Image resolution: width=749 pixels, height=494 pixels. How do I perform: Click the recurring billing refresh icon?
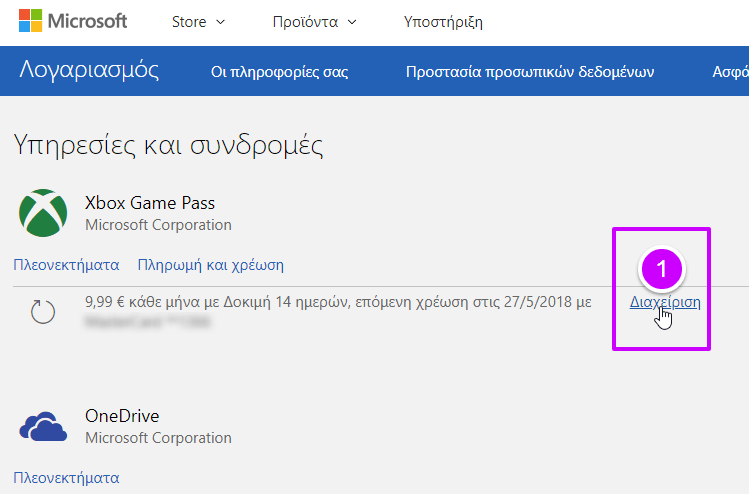pos(43,311)
